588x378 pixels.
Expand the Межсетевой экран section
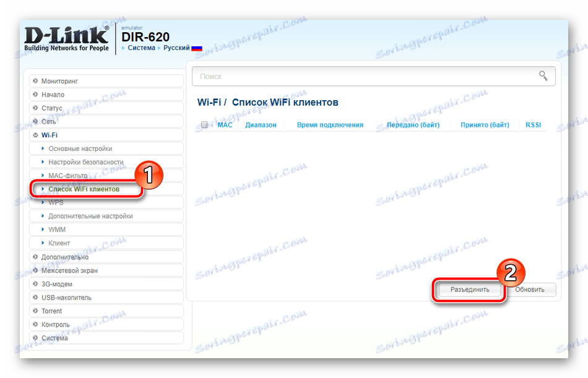click(x=106, y=270)
